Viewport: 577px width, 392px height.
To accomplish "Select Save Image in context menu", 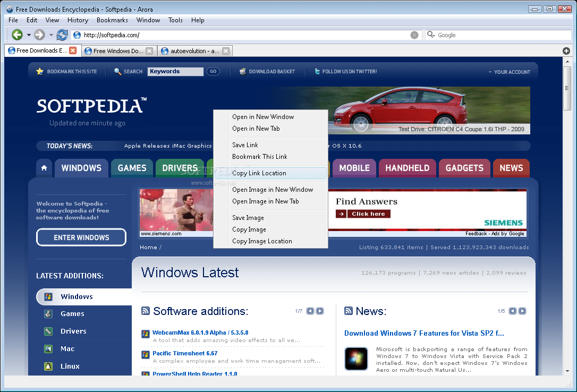I will coord(270,218).
